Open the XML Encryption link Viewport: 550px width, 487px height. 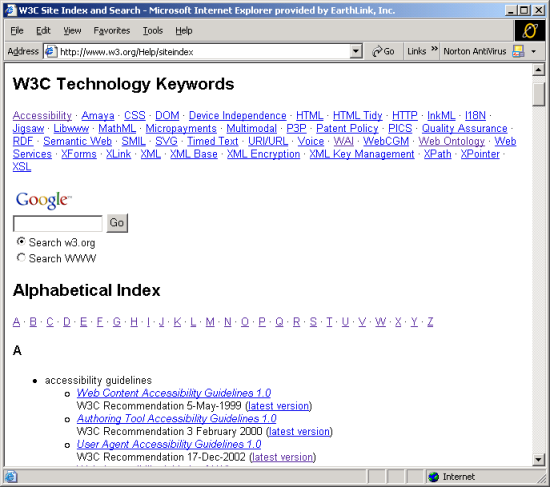[x=263, y=154]
